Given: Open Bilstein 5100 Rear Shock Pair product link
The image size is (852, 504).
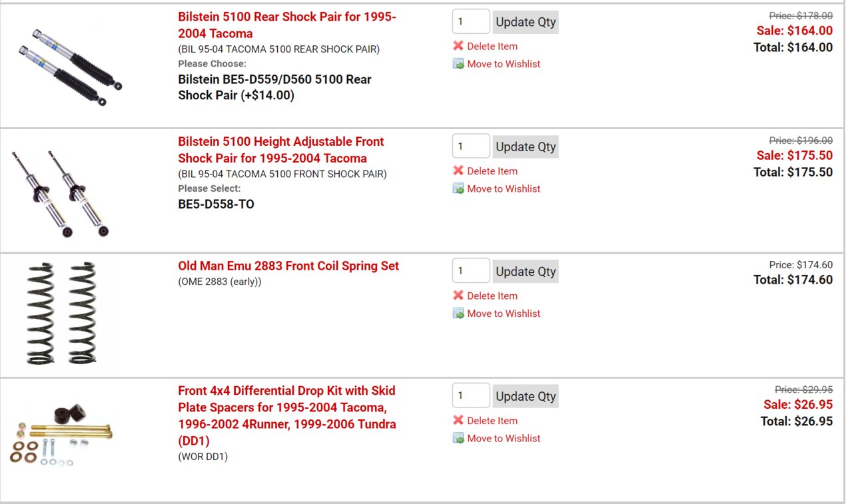Looking at the screenshot, I should (287, 25).
